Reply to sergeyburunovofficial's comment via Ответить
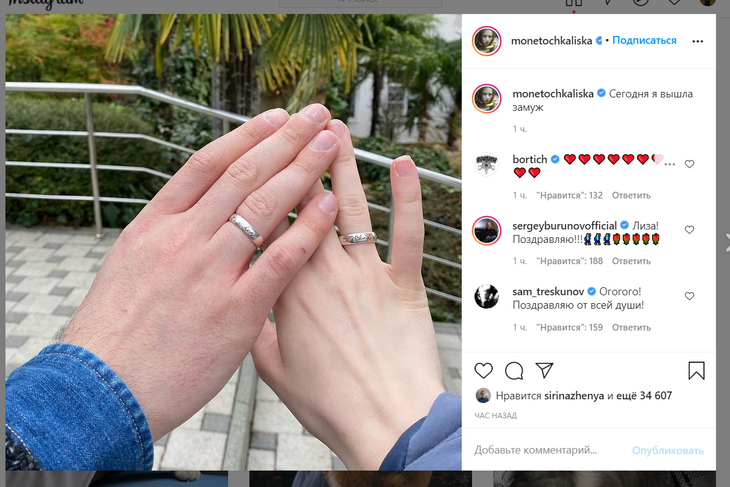730x487 pixels. tap(631, 261)
